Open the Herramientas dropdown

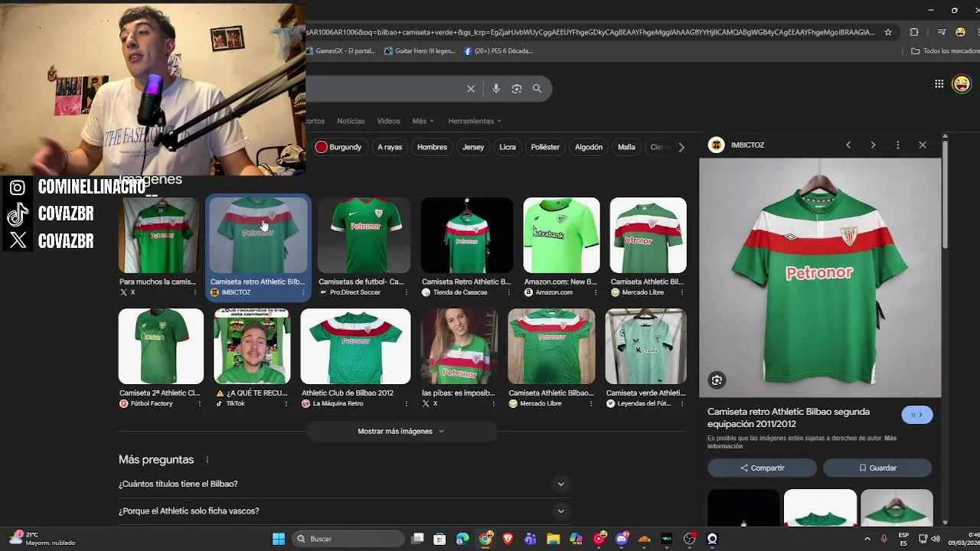click(x=475, y=121)
